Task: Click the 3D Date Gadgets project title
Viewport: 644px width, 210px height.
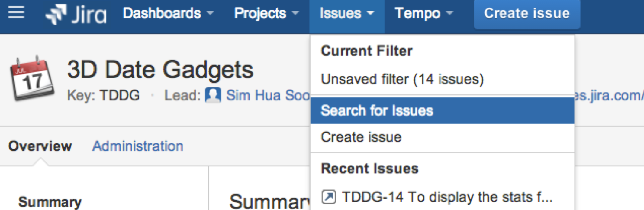Action: pyautogui.click(x=160, y=70)
